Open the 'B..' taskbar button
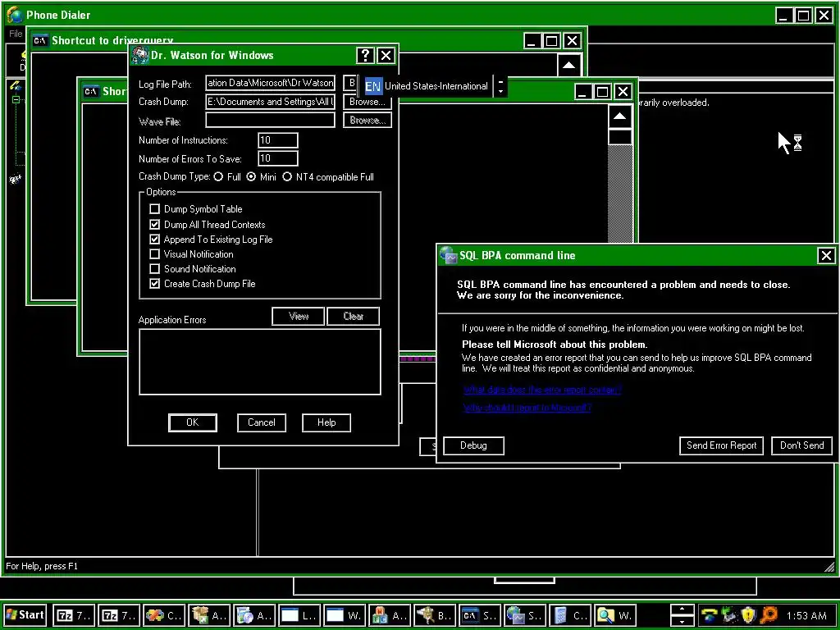Viewport: 840px width, 630px height. click(x=436, y=615)
